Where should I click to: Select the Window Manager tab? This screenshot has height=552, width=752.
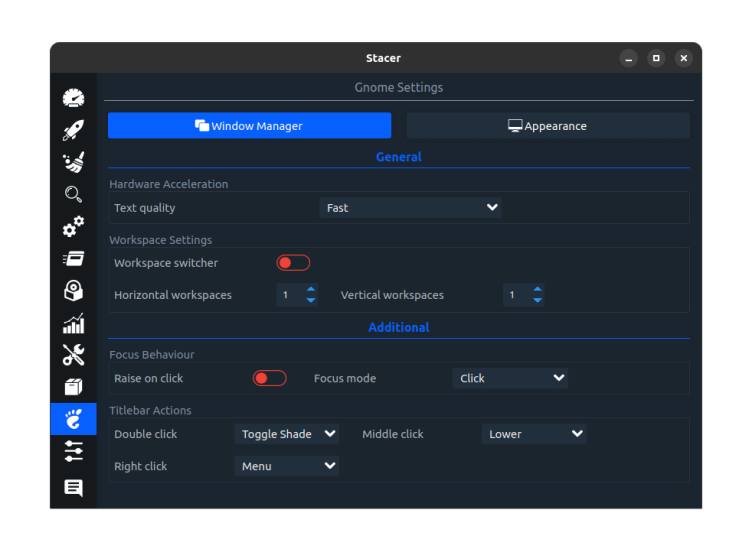[x=249, y=126]
